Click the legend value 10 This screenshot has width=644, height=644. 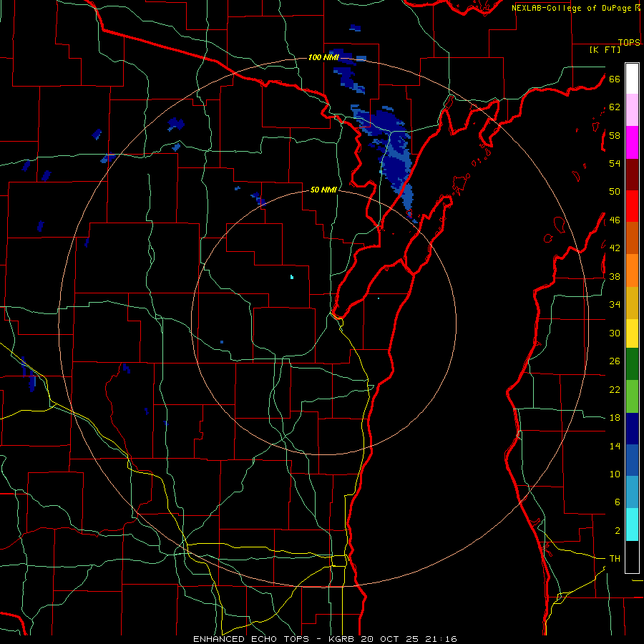coord(615,474)
